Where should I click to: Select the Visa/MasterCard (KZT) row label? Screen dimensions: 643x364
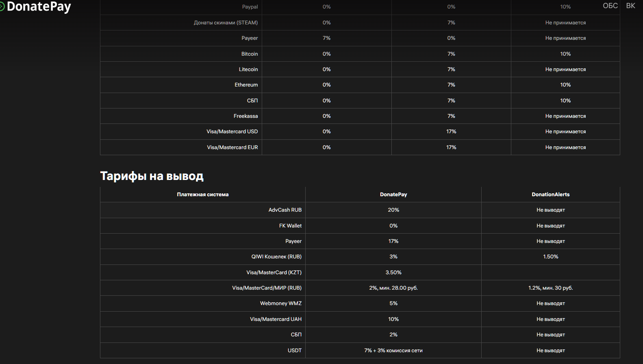coord(274,273)
